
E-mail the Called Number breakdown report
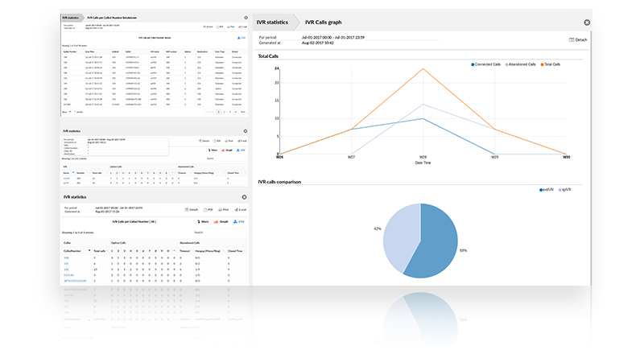(242, 27)
